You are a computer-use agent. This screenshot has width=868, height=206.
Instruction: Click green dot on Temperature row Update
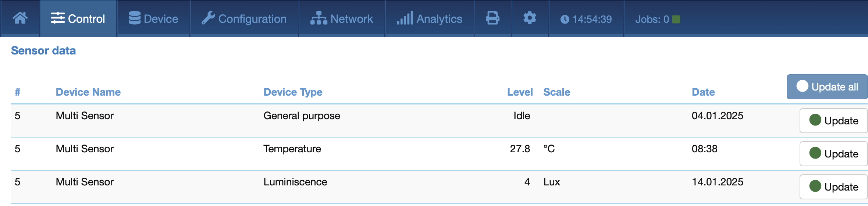815,153
